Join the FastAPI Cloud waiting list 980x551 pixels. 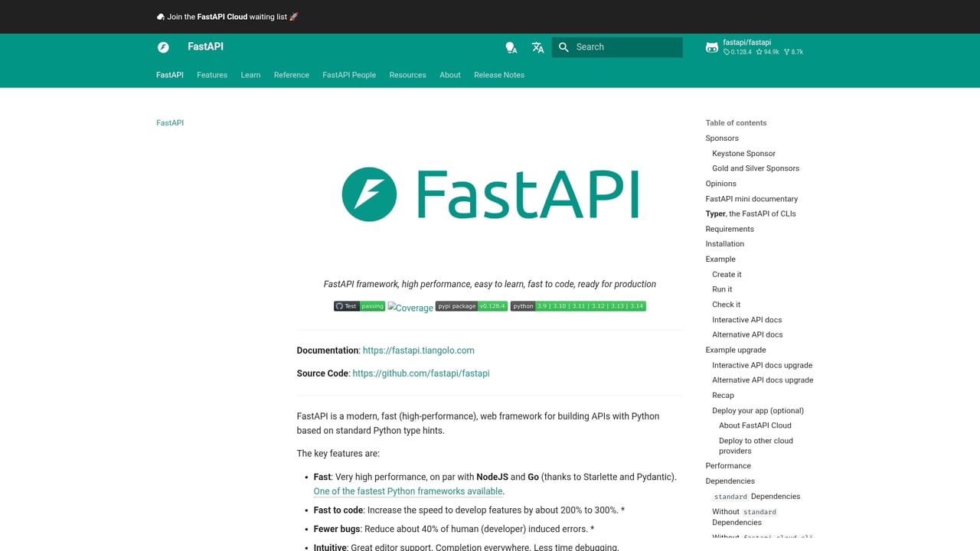(x=227, y=16)
